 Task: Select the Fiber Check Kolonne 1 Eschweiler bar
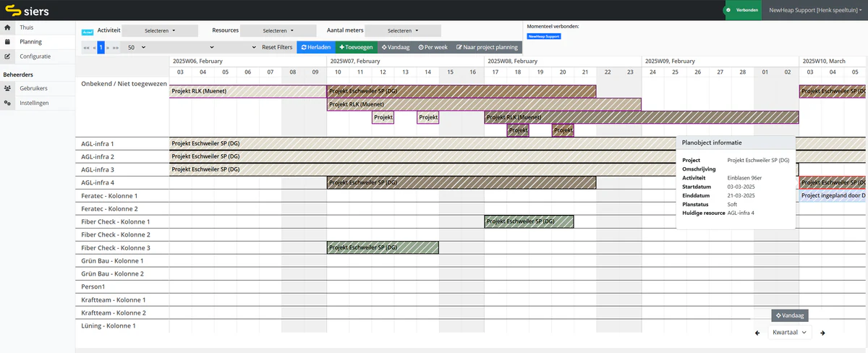(x=529, y=221)
